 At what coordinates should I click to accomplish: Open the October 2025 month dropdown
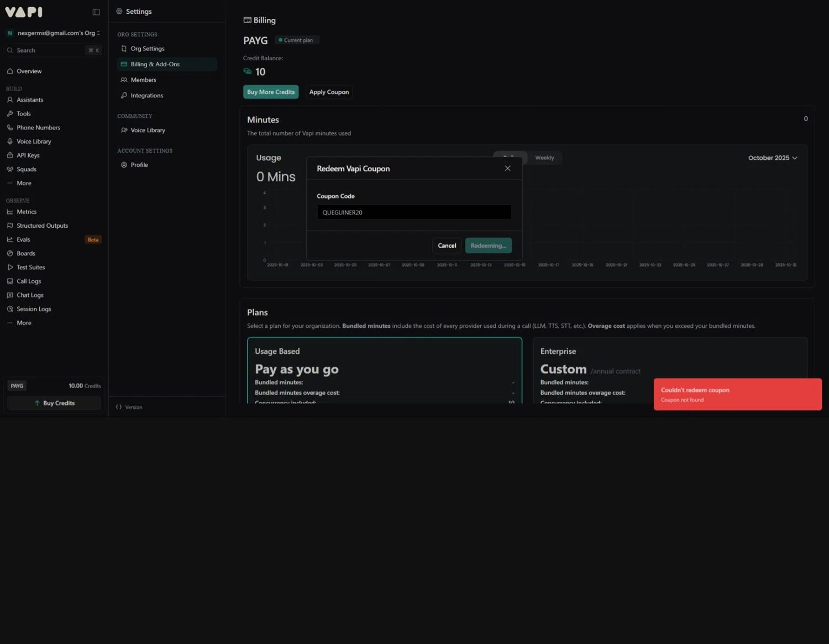click(773, 158)
